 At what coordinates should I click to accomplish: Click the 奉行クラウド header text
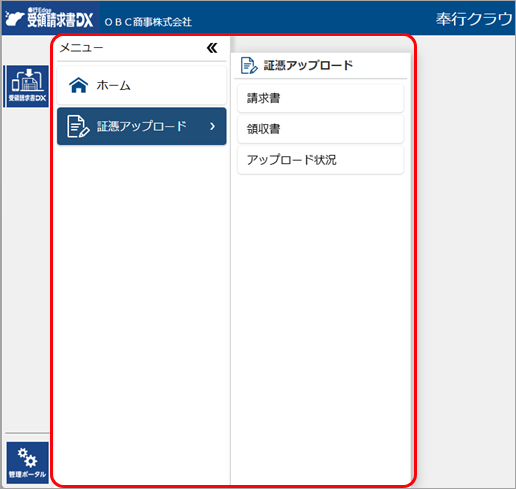(x=475, y=19)
